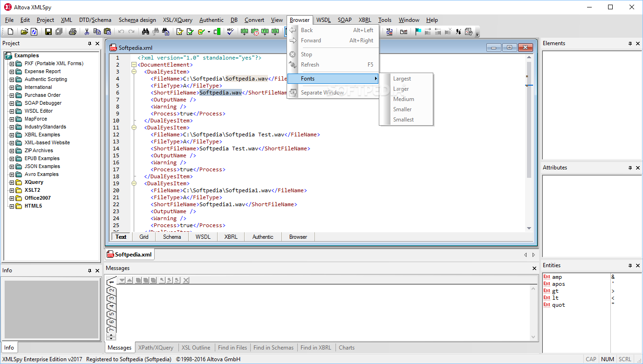This screenshot has height=364, width=643.
Task: Expand the HTML5 project folder
Action: click(12, 206)
